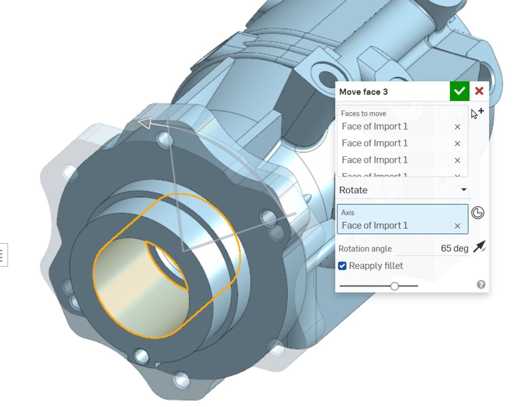The image size is (532, 407).
Task: Open help via the question mark icon
Action: (x=480, y=284)
